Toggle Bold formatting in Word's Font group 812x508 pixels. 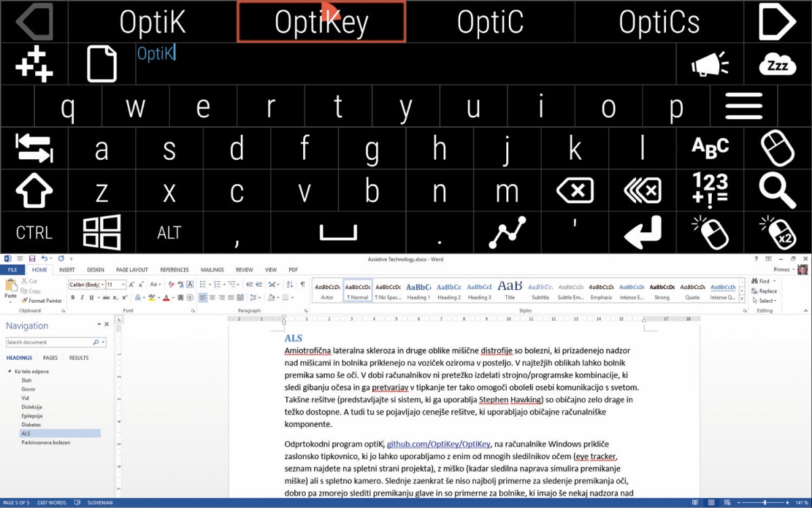72,297
